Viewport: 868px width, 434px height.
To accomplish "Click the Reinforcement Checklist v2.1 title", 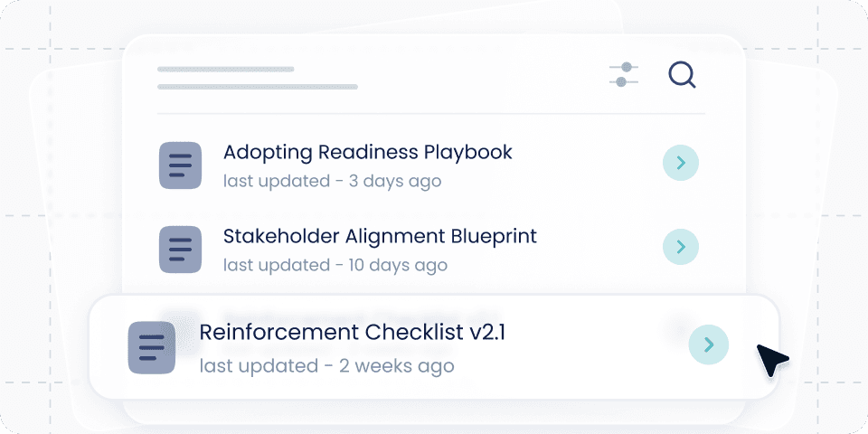I will [352, 332].
